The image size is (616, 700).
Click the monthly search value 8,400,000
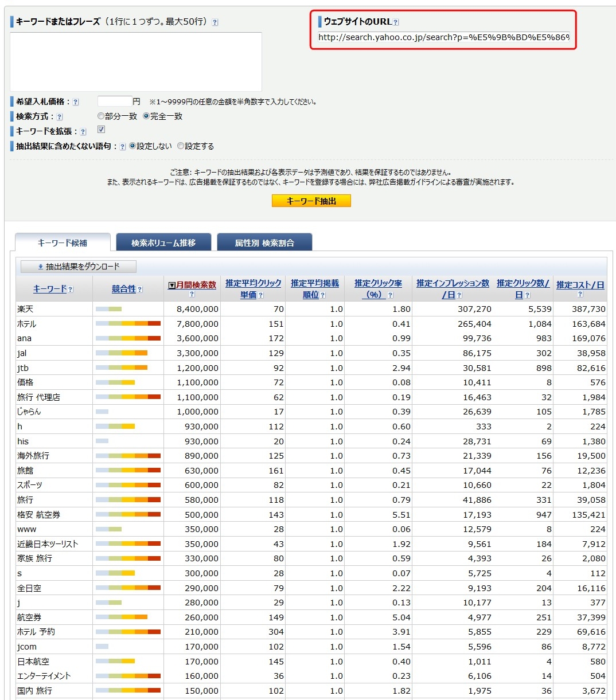pos(197,309)
